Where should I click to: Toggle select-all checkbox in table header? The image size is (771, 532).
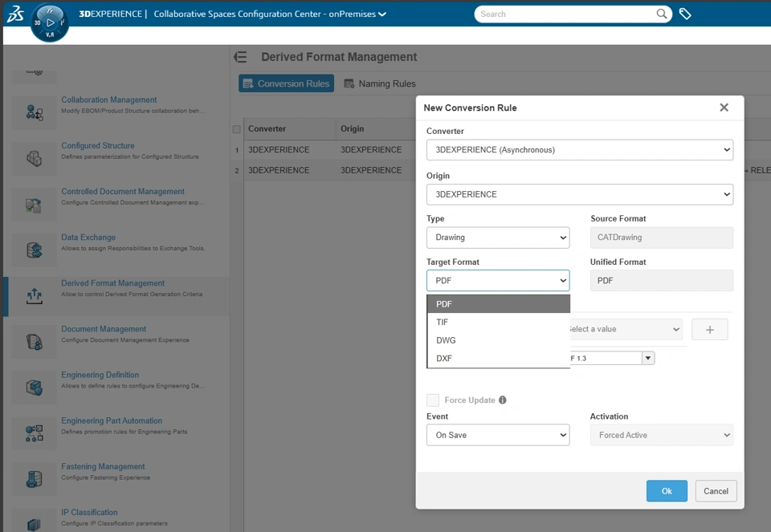(x=236, y=129)
